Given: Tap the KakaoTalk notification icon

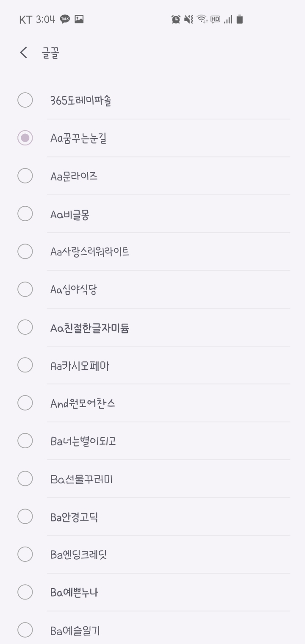Looking at the screenshot, I should click(65, 19).
